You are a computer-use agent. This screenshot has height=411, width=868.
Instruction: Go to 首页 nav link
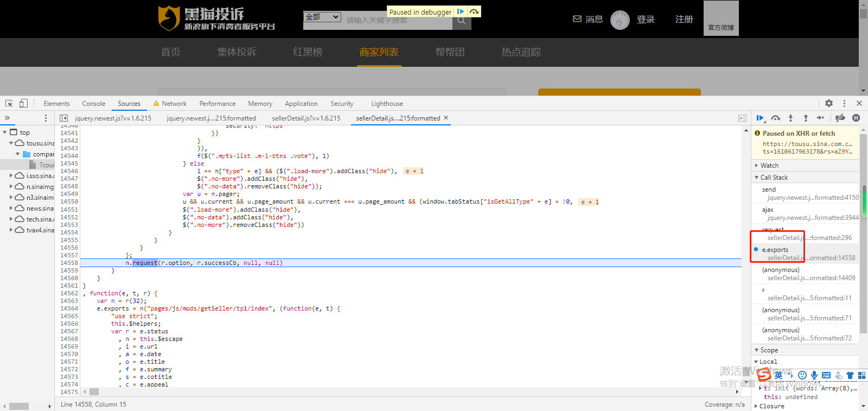coord(170,52)
